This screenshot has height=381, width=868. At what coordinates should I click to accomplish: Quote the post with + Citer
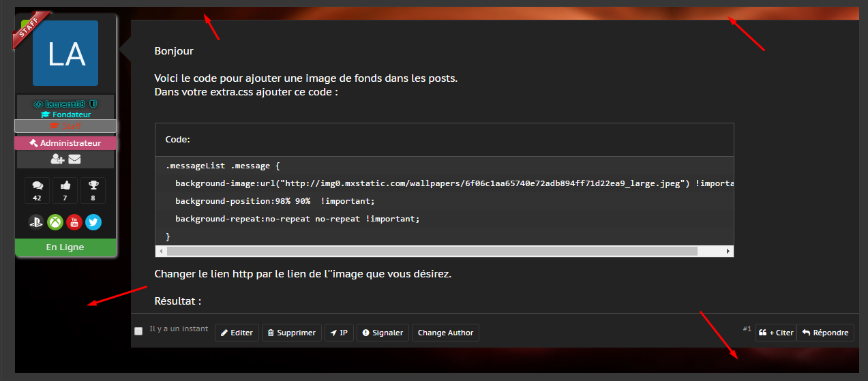point(775,333)
